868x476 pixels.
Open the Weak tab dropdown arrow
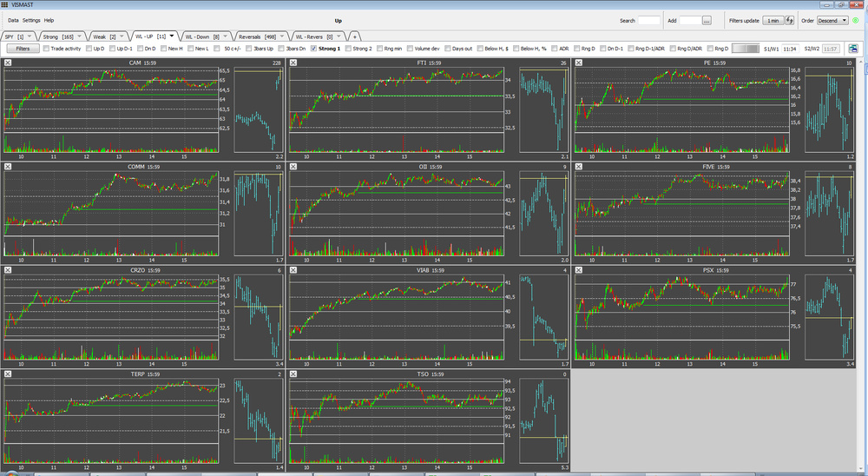122,36
